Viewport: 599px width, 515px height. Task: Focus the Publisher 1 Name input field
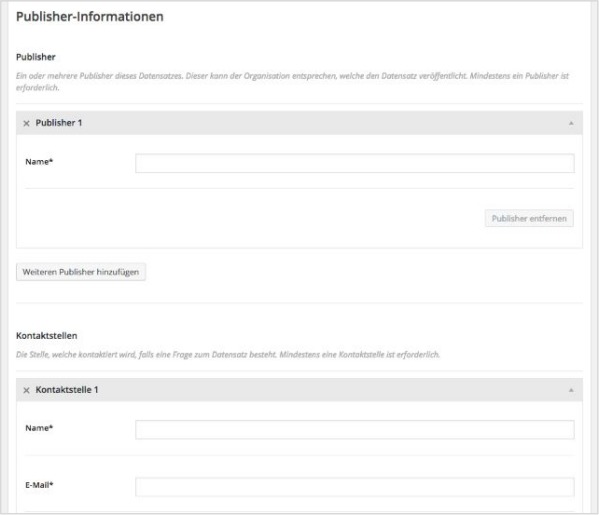pyautogui.click(x=355, y=163)
